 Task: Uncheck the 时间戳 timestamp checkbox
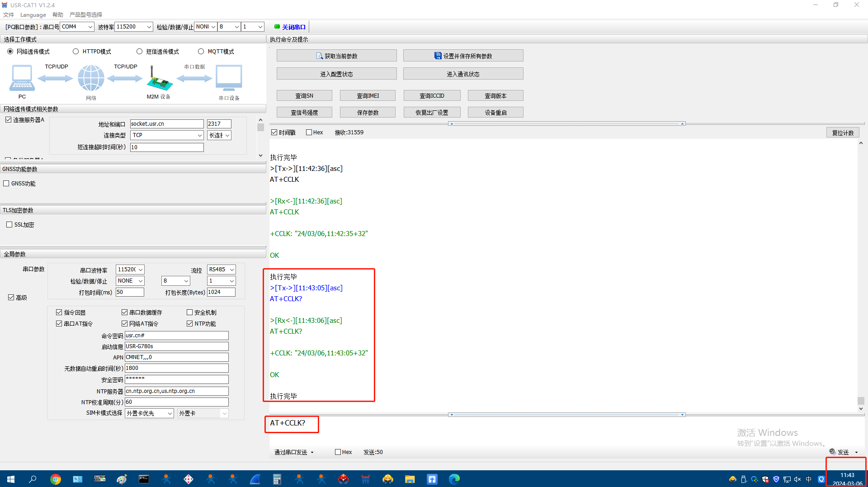[x=274, y=132]
